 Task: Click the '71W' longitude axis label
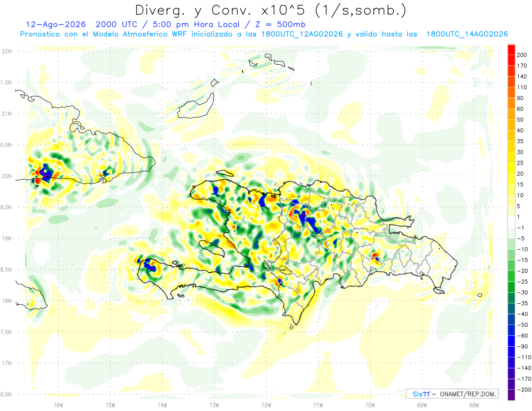(x=318, y=404)
